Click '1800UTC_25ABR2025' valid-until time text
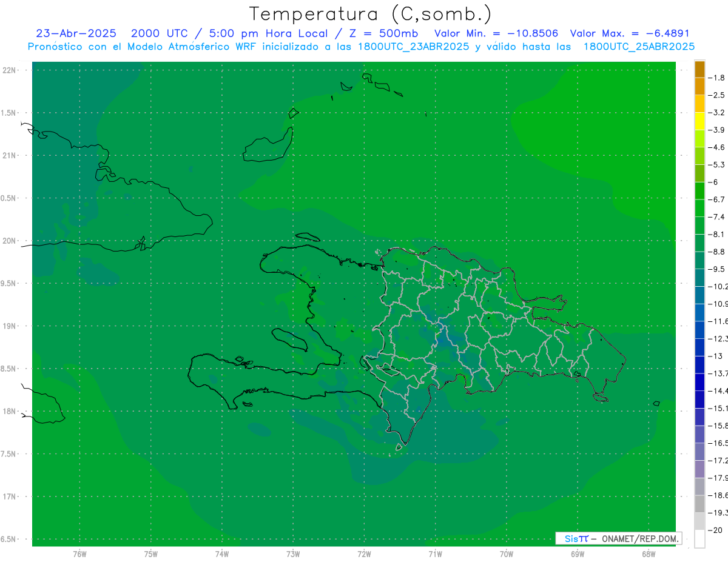 [x=639, y=47]
